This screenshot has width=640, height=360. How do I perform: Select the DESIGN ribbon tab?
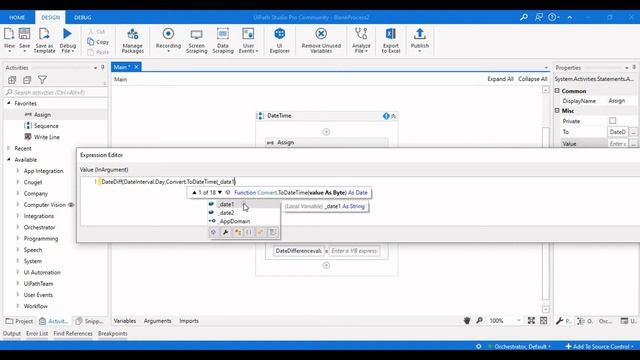tap(51, 18)
